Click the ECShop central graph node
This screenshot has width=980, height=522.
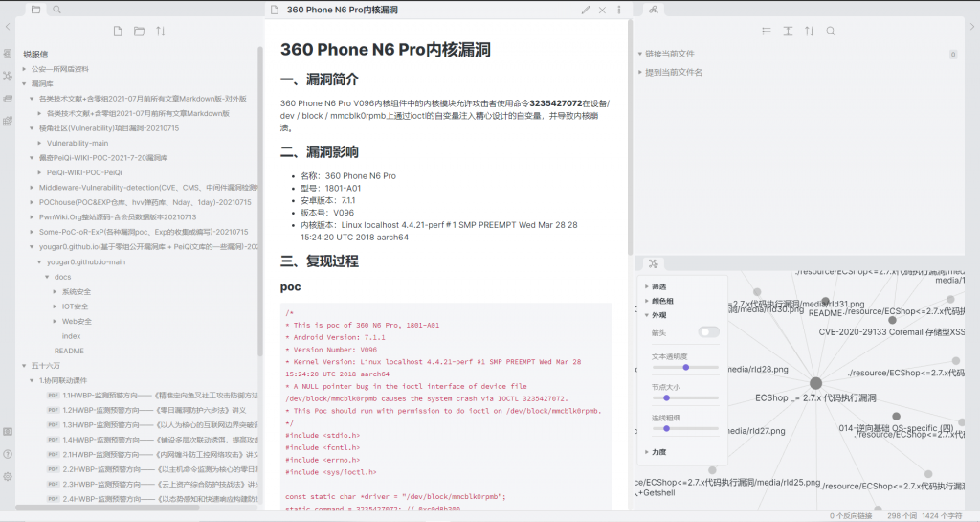tap(815, 384)
